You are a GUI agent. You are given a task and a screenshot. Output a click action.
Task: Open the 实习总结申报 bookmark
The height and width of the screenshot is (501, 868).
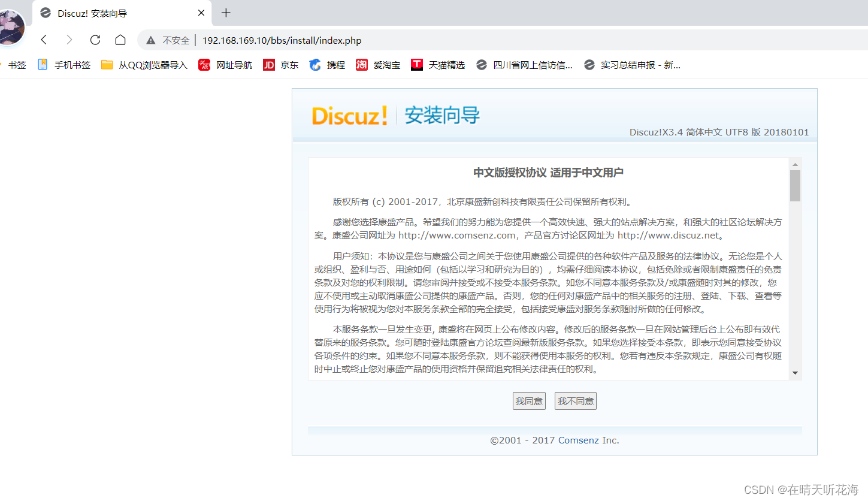632,65
